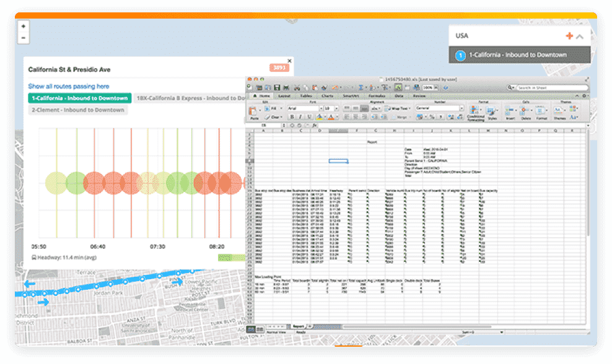Click the plus button on the USA panel
612x364 pixels.
tap(570, 36)
